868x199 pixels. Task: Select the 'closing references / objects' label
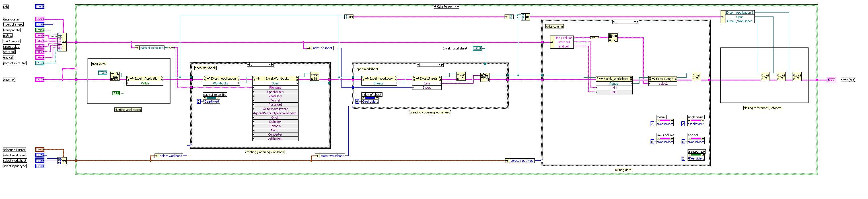(762, 108)
